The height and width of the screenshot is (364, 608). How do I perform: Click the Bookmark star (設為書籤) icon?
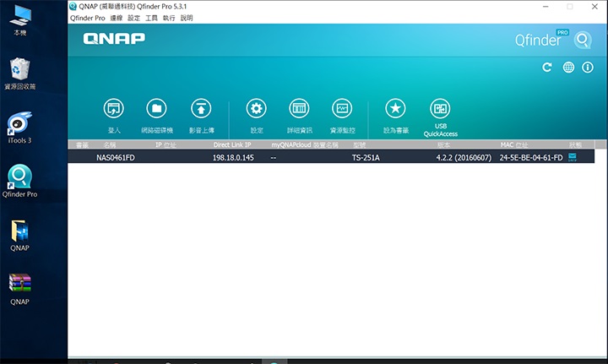[395, 109]
